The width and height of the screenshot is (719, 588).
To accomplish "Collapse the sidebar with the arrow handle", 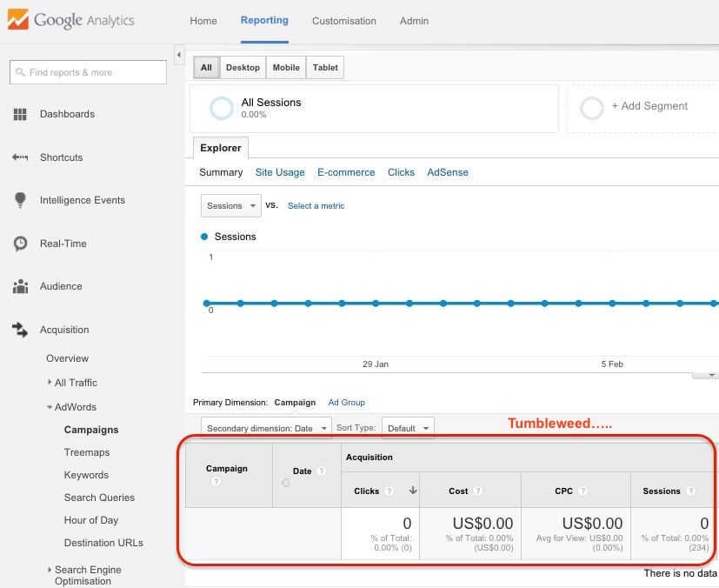I will 179,55.
